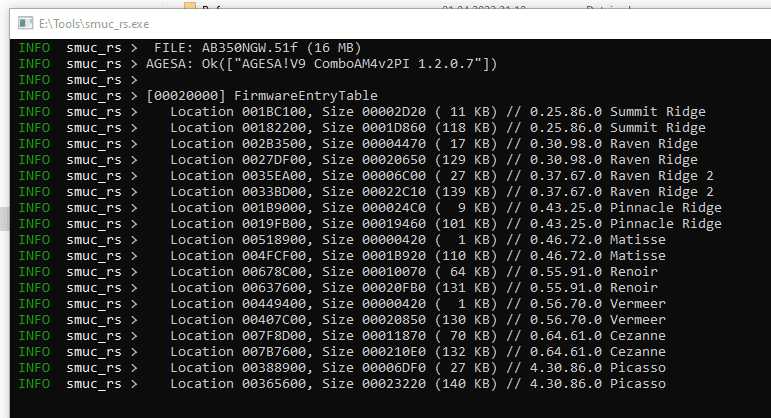Click the Location 00637600 Renoir row
771x418 pixels.
(x=338, y=288)
